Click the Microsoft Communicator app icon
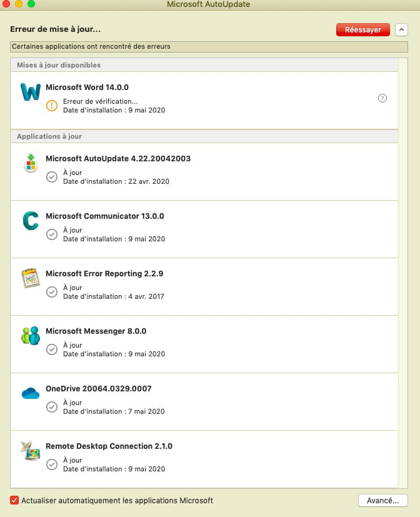The image size is (420, 517). (x=31, y=220)
